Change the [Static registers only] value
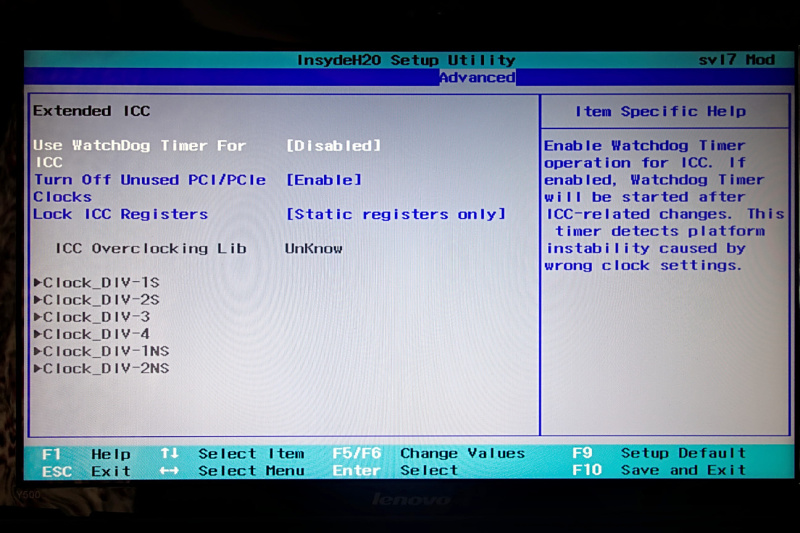 click(x=395, y=214)
